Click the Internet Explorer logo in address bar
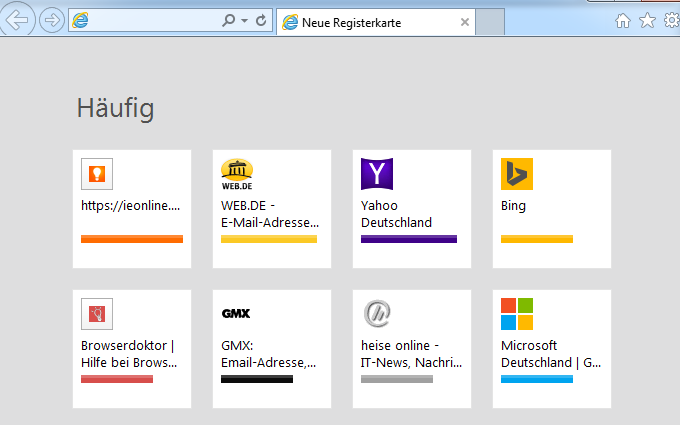680x425 pixels. coord(80,20)
